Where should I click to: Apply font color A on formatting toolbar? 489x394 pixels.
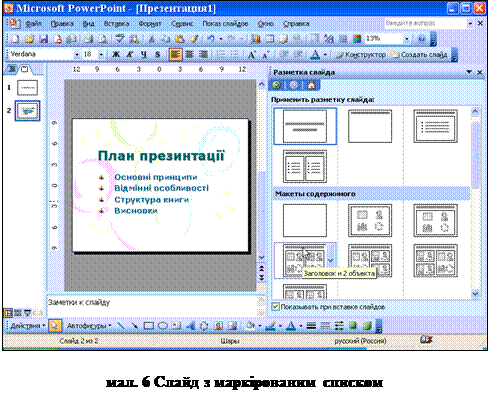point(315,55)
